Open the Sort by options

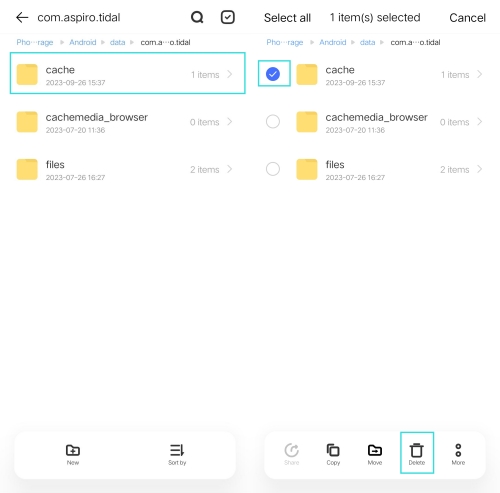177,455
